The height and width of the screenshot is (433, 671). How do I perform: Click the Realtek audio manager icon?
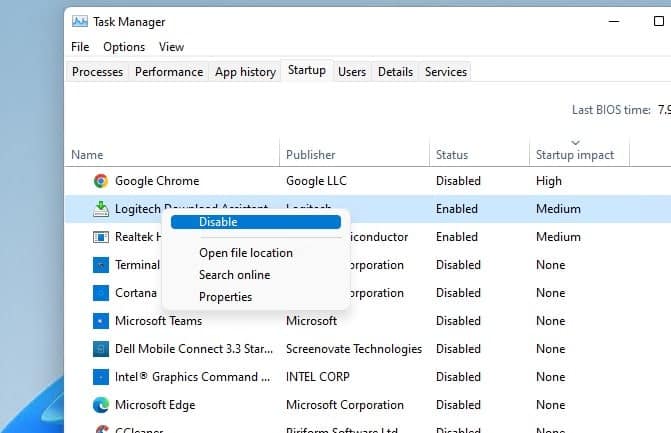click(100, 237)
